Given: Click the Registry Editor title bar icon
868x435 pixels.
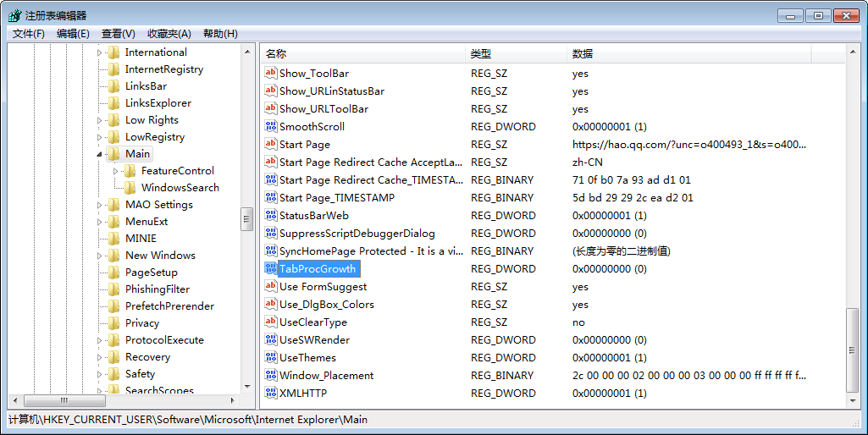Looking at the screenshot, I should 15,15.
